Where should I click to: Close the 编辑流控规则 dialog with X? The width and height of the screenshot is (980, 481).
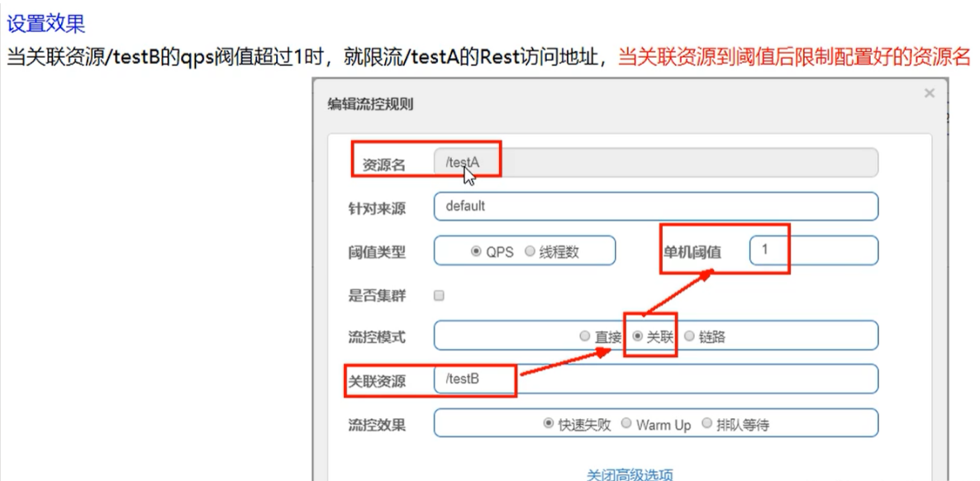click(x=929, y=93)
